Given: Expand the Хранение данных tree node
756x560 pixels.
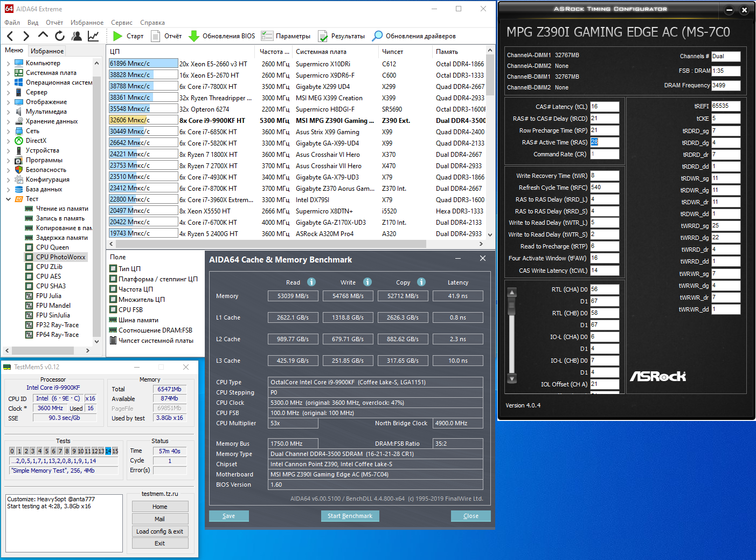Looking at the screenshot, I should pyautogui.click(x=8, y=121).
